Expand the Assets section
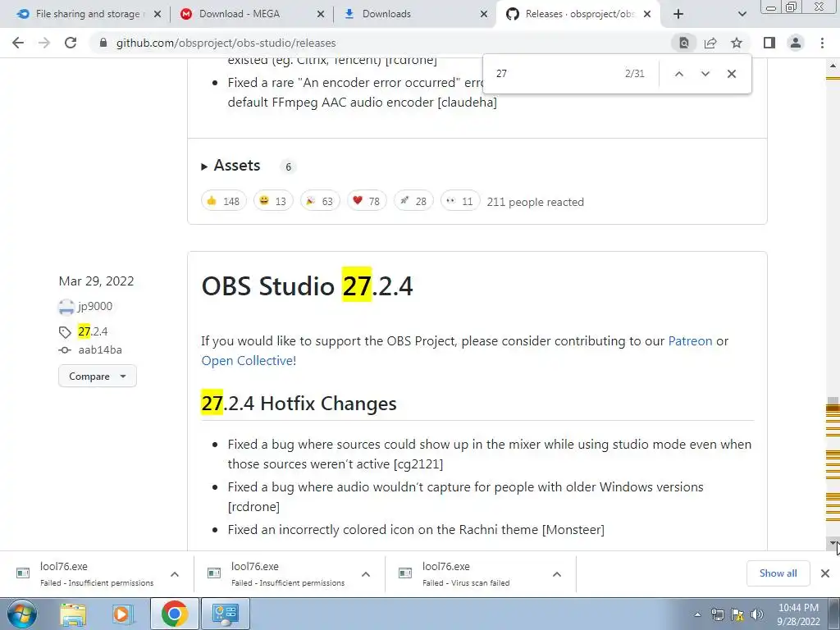 231,166
